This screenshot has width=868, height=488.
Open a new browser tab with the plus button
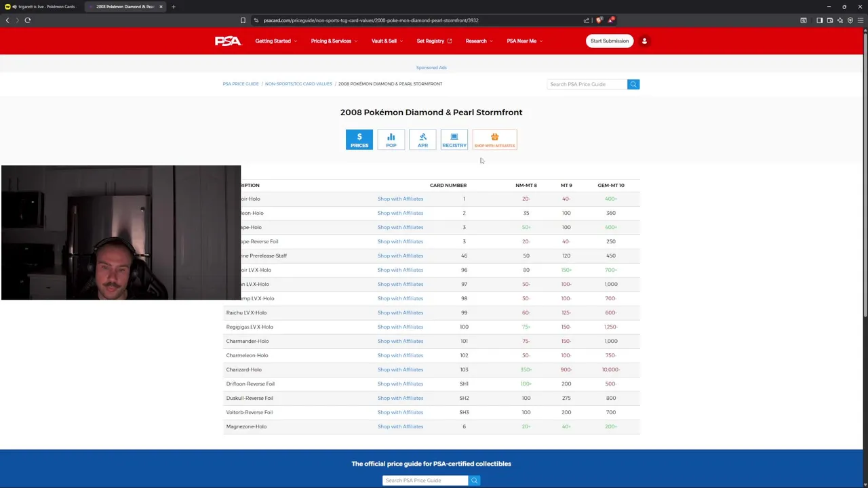[x=173, y=7]
